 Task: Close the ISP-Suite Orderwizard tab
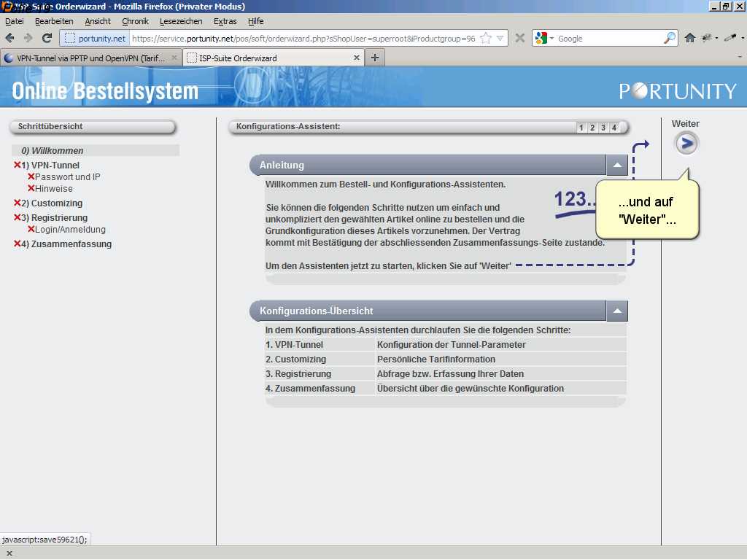[x=357, y=58]
